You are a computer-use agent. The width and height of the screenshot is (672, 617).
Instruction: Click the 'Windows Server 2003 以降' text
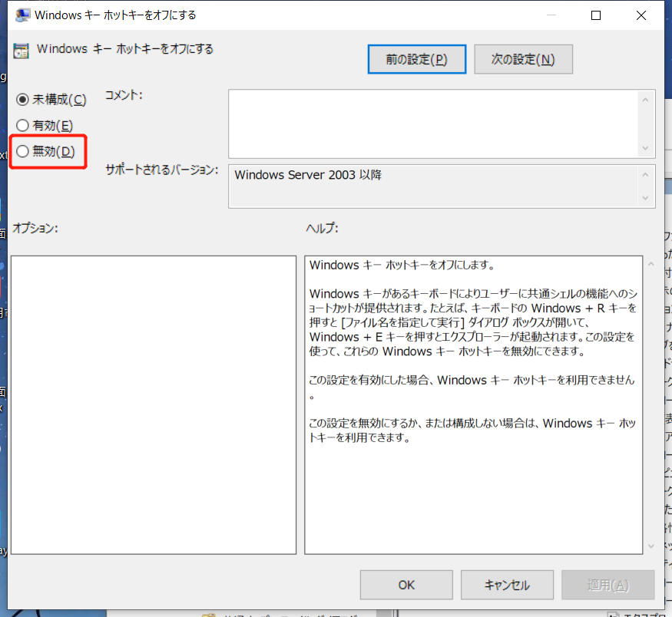point(308,175)
